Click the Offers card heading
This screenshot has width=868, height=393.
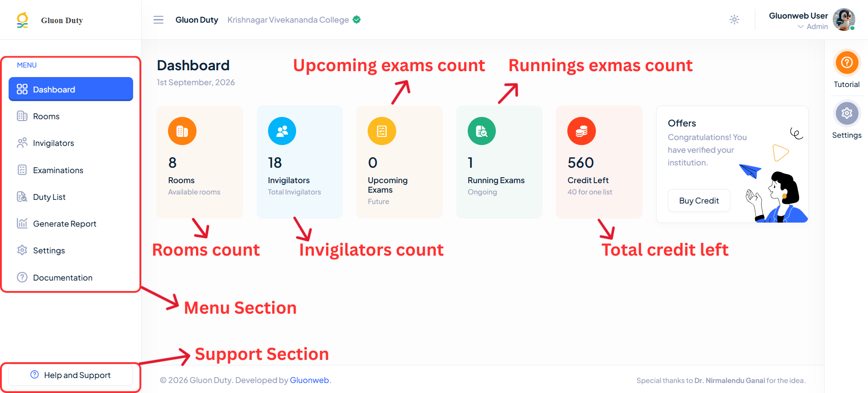pos(682,123)
